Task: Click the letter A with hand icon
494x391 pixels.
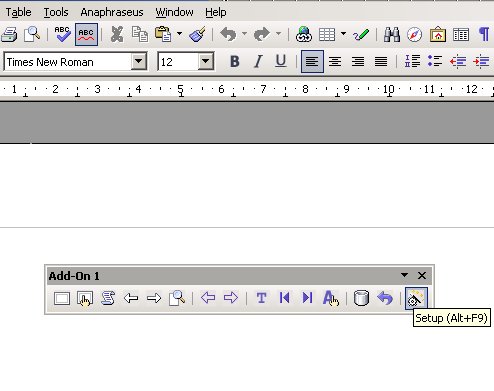Action: tap(331, 298)
